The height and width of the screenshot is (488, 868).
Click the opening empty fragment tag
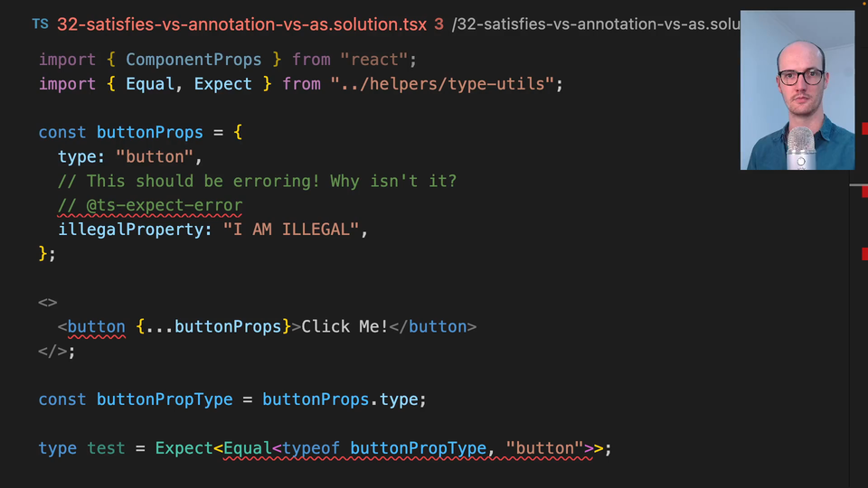click(48, 303)
